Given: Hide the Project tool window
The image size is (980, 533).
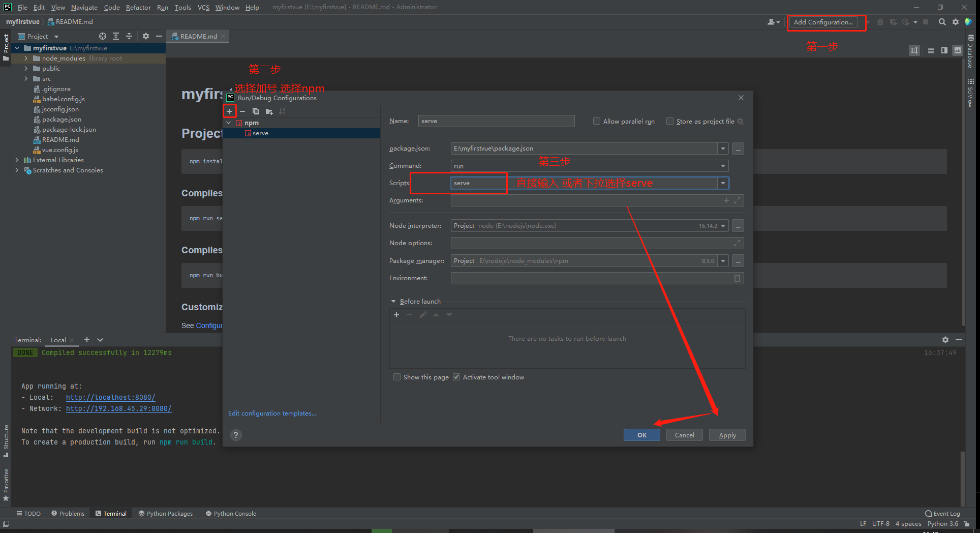Looking at the screenshot, I should pos(159,36).
